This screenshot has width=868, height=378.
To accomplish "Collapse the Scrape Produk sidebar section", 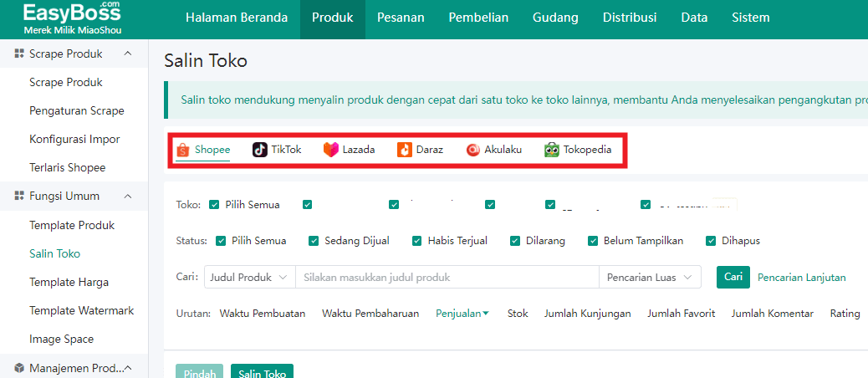I will click(127, 54).
